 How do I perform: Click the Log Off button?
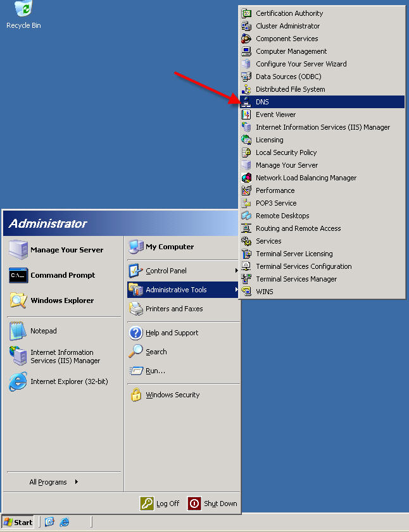160,504
